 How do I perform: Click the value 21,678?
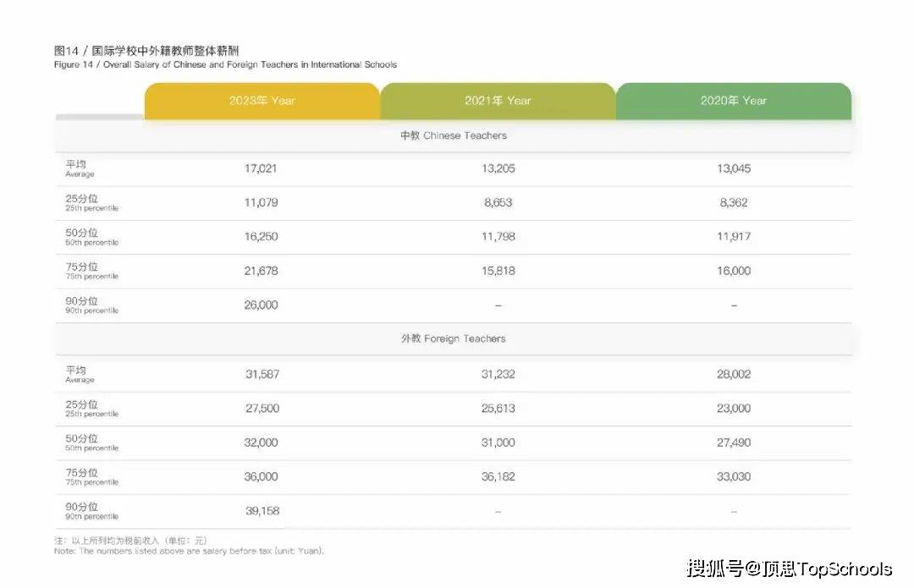coord(261,271)
